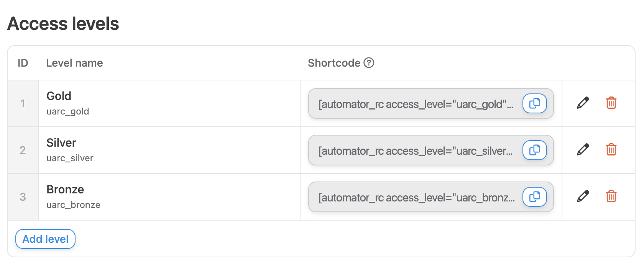Open the Shortcode help tooltip icon
644x265 pixels.
click(369, 63)
